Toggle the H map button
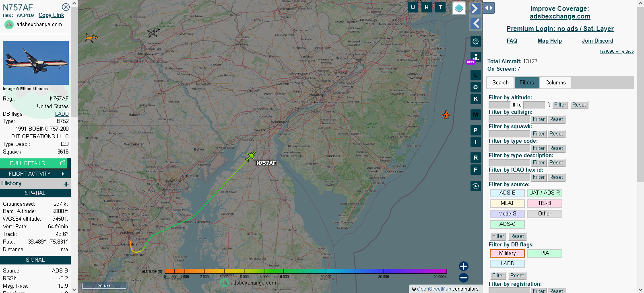The height and width of the screenshot is (293, 644). [427, 7]
